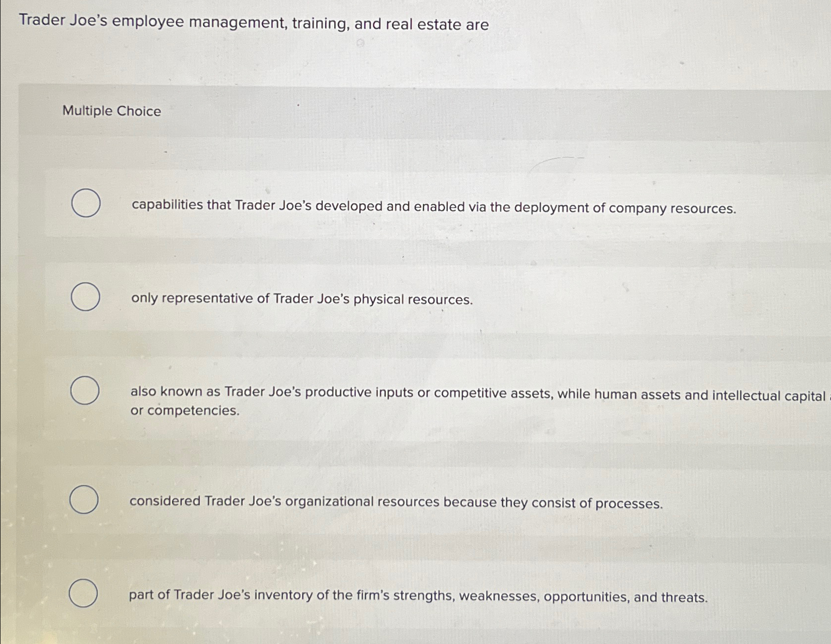Click the second answer choice circle
831x644 pixels.
85,298
